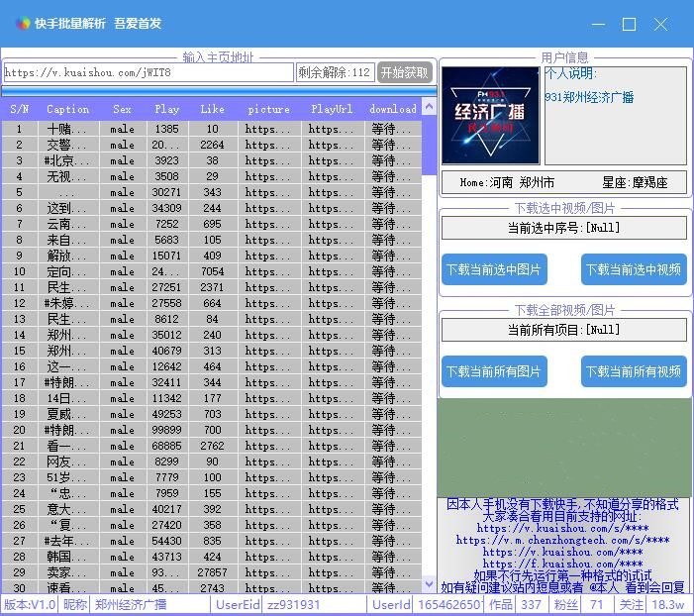The image size is (694, 616).
Task: Click PlayUrl link in row 8
Action: (x=332, y=240)
